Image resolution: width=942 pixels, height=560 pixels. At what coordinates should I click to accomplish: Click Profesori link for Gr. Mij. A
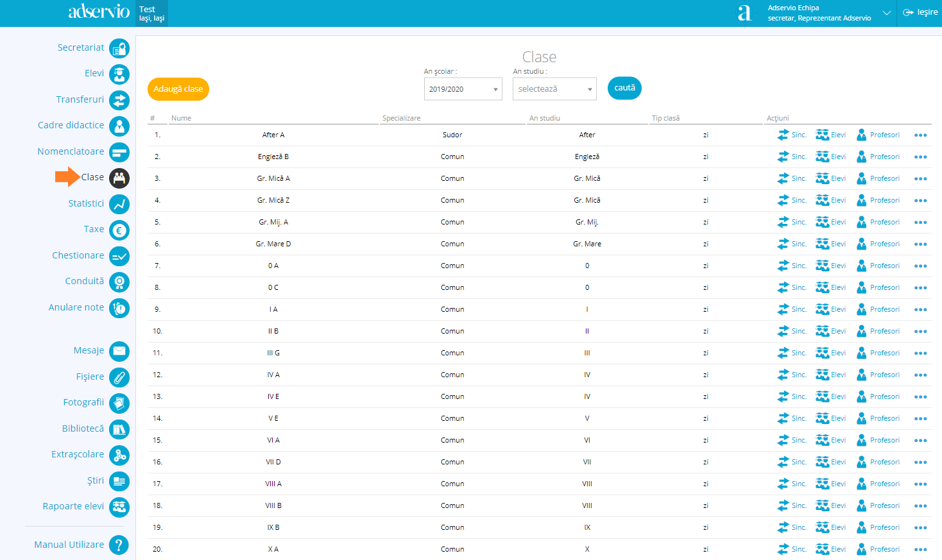pyautogui.click(x=885, y=222)
